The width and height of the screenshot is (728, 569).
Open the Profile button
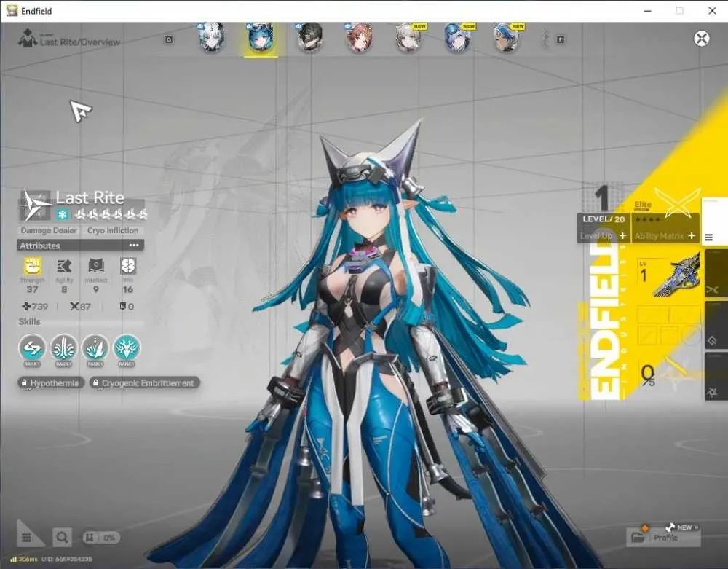tap(663, 538)
